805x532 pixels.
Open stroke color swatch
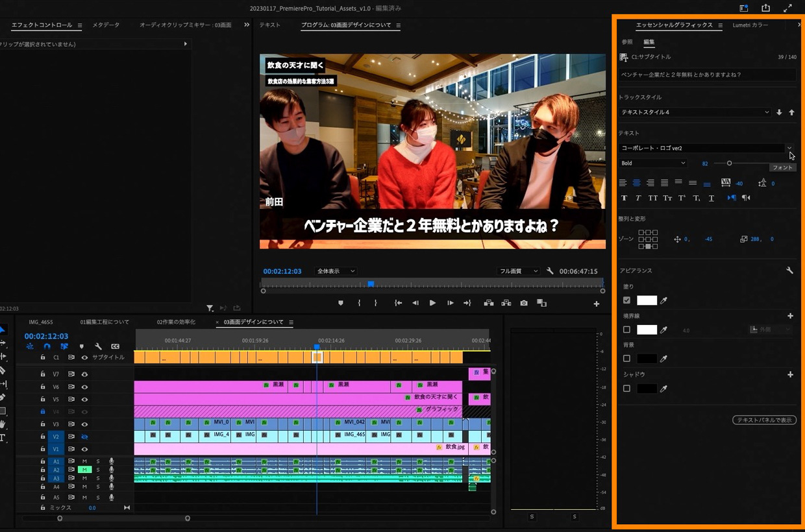647,330
